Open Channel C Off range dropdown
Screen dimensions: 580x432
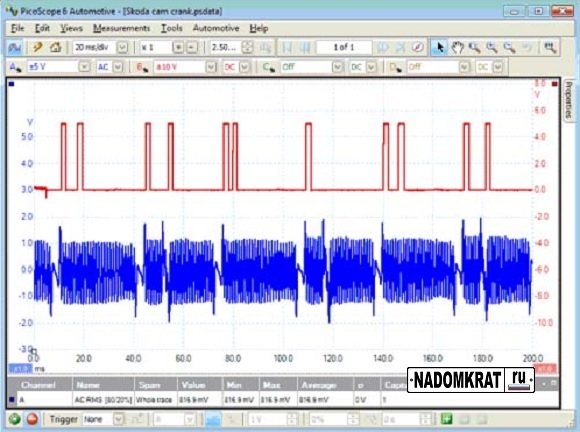pos(337,67)
